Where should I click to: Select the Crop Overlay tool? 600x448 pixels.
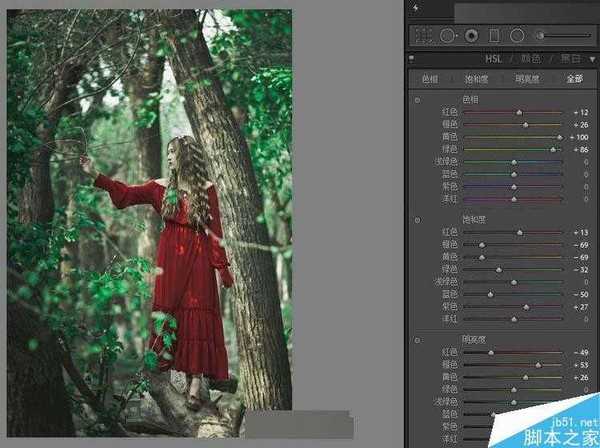(x=423, y=35)
